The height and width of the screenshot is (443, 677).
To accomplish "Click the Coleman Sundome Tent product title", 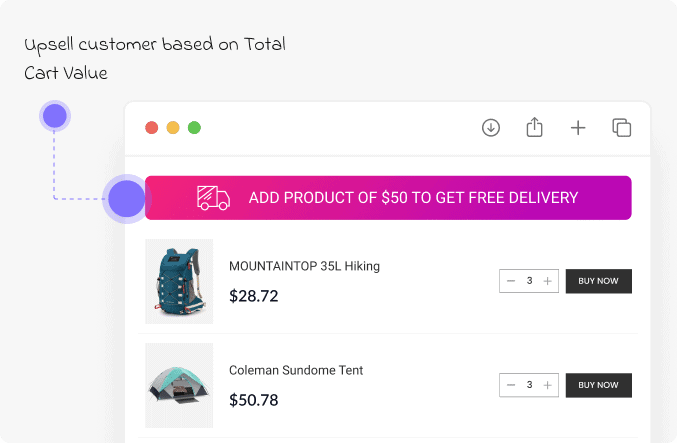I will 296,370.
